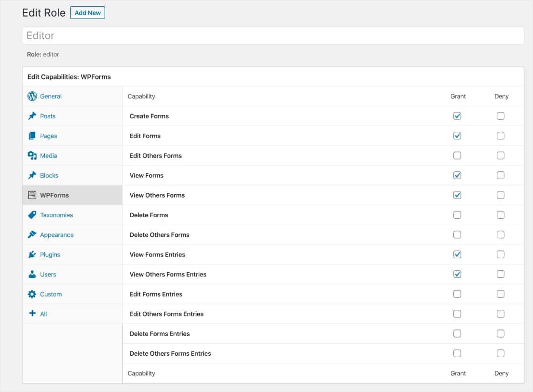Click the gear icon next to Custom

pyautogui.click(x=32, y=294)
